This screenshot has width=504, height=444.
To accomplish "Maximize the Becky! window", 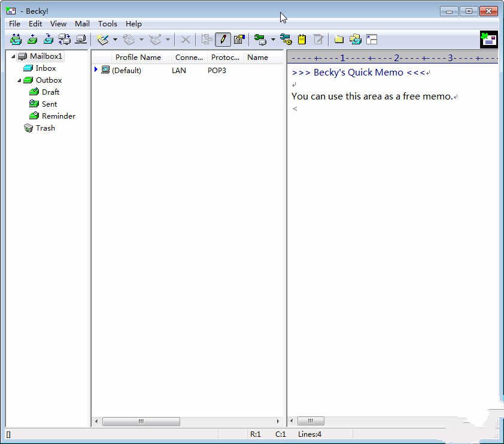I will click(x=469, y=11).
